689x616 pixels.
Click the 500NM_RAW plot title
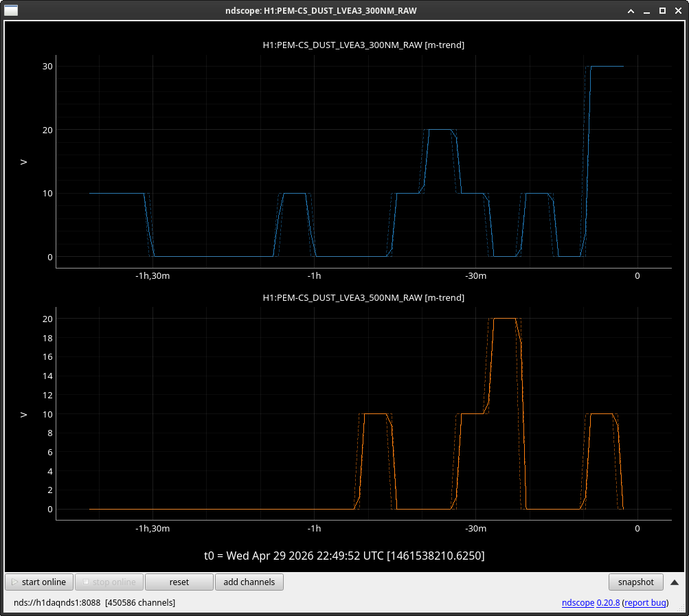coord(363,297)
